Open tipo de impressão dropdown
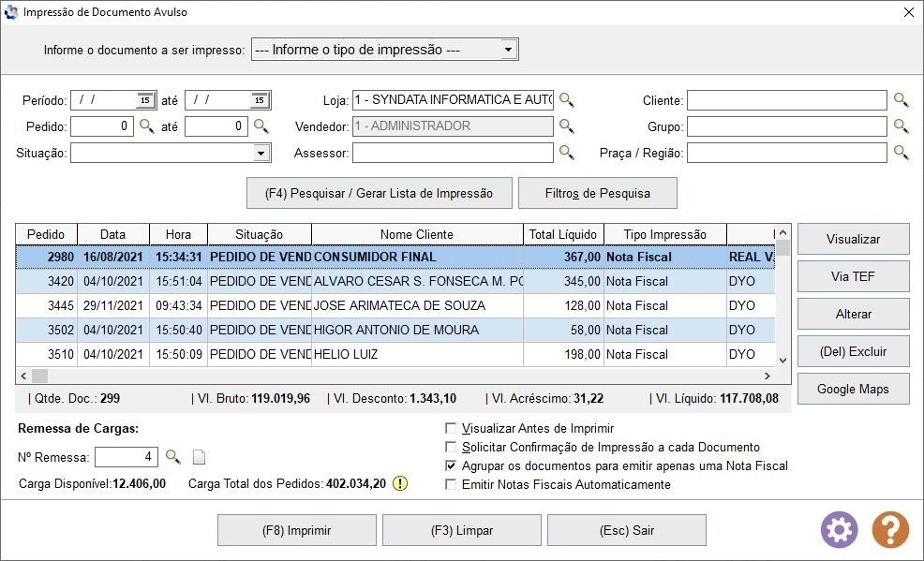The width and height of the screenshot is (924, 561). tap(508, 50)
